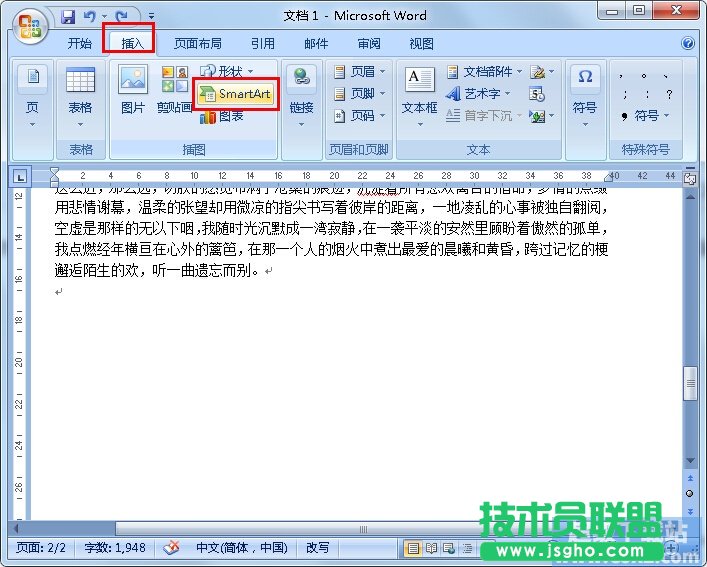Viewport: 707px width, 567px height.
Task: Switch to the 开始 tab
Action: (x=80, y=44)
